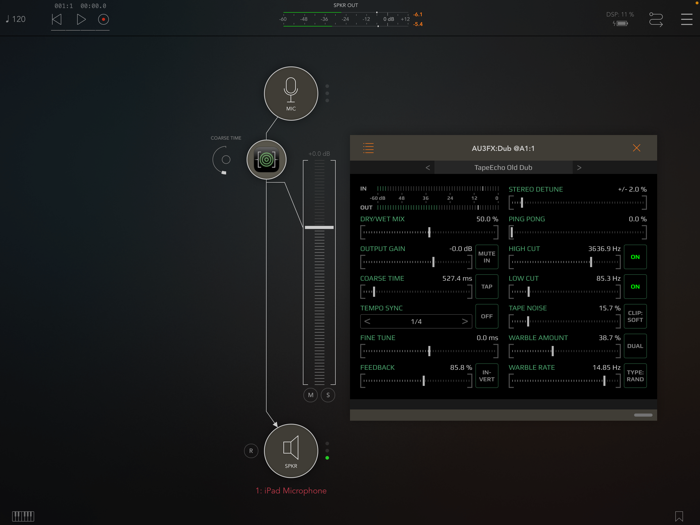Image resolution: width=700 pixels, height=525 pixels.
Task: Select the SPKR output node
Action: click(x=291, y=451)
